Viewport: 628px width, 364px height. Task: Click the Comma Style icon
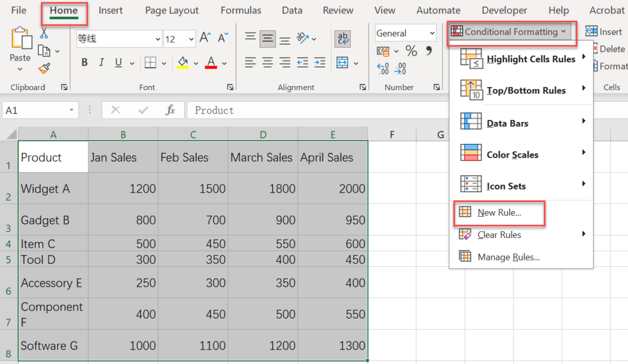pos(429,51)
